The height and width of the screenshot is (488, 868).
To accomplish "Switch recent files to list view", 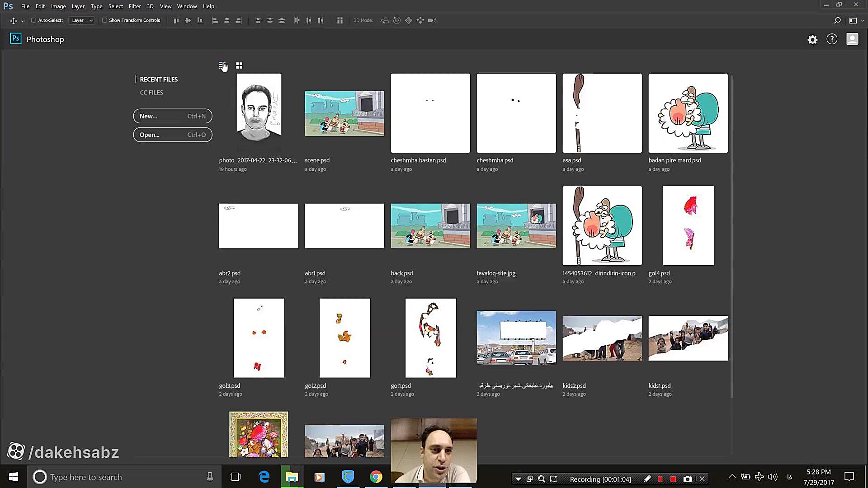I will (222, 66).
